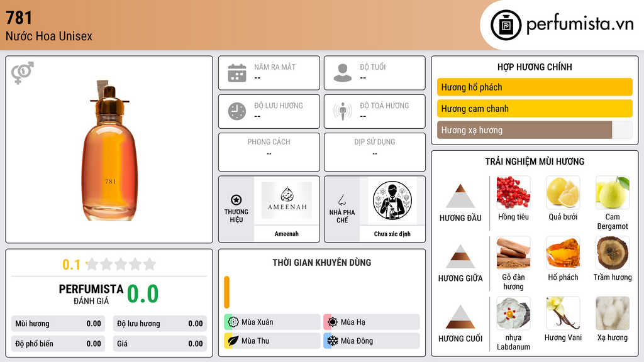Click the calendar icon for Năm ra mắt
Screen dimensions: 644x362
pyautogui.click(x=237, y=73)
